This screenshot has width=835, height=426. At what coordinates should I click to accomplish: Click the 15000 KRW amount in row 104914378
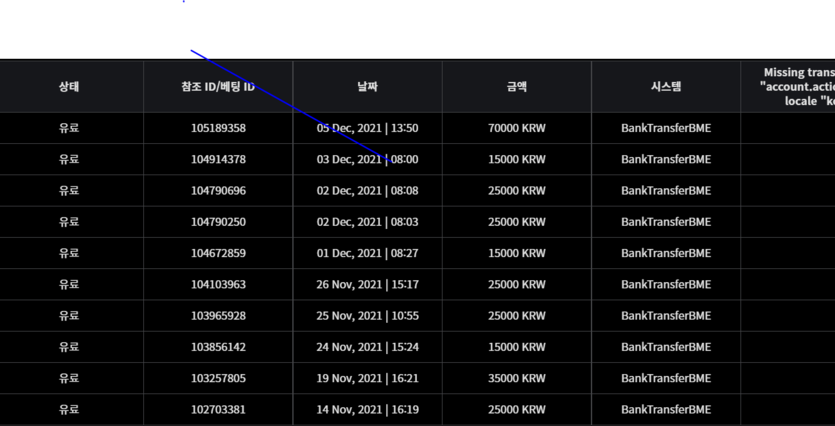click(517, 159)
